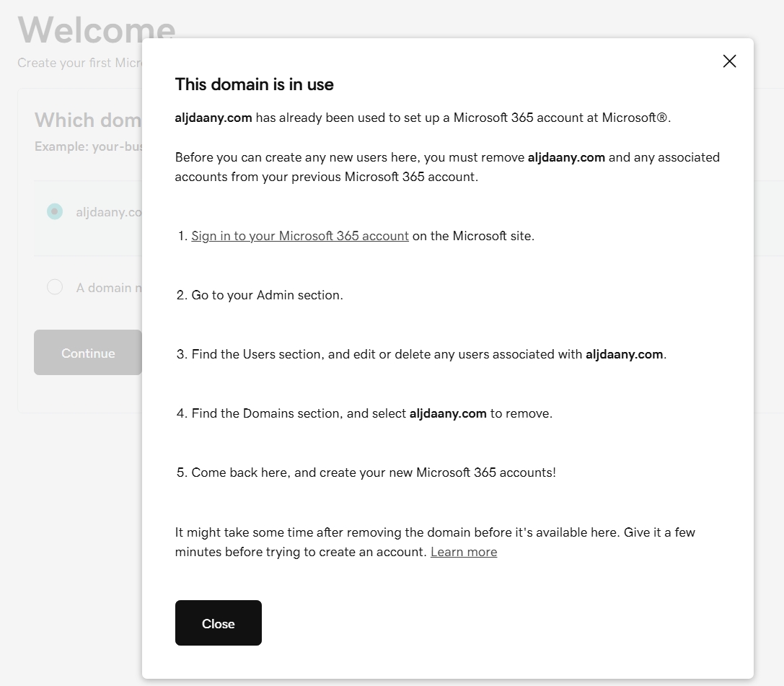Open the 'Learn more' link
The width and height of the screenshot is (784, 686).
[464, 552]
